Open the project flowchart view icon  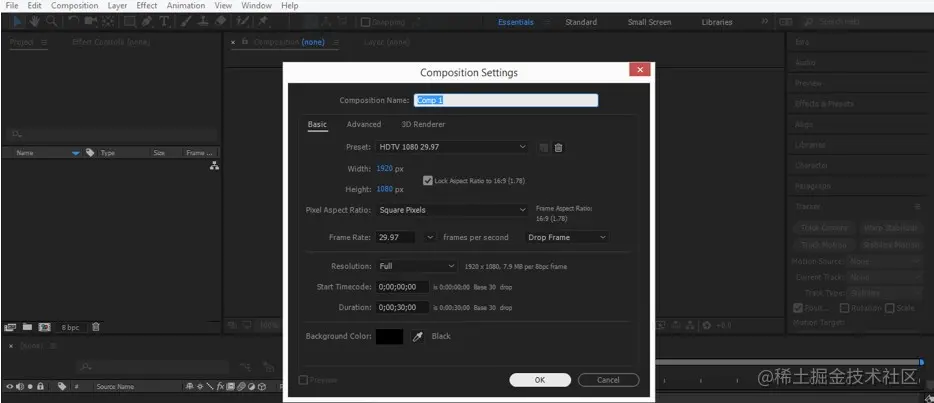click(x=214, y=166)
